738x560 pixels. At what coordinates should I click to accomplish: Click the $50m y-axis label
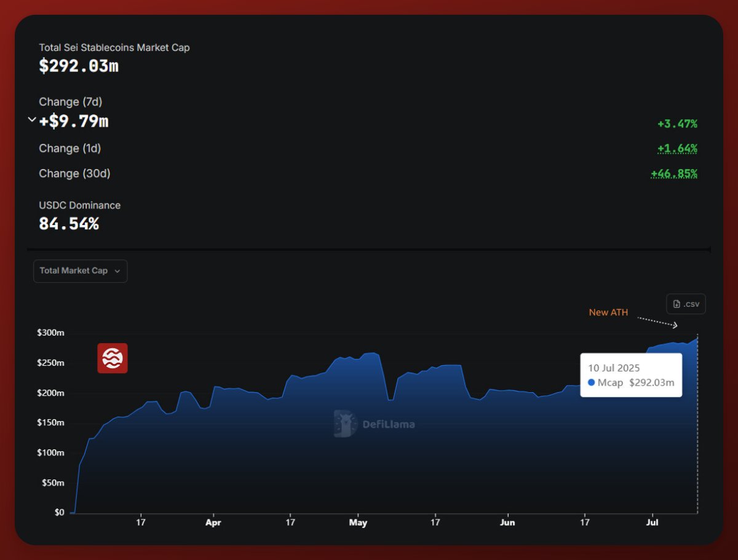pyautogui.click(x=54, y=483)
